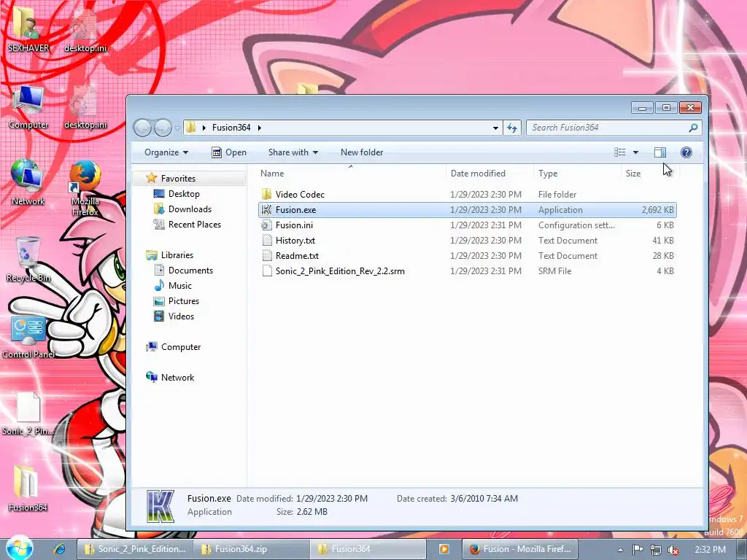Select Libraries in navigation pane
The image size is (747, 560).
click(x=177, y=254)
